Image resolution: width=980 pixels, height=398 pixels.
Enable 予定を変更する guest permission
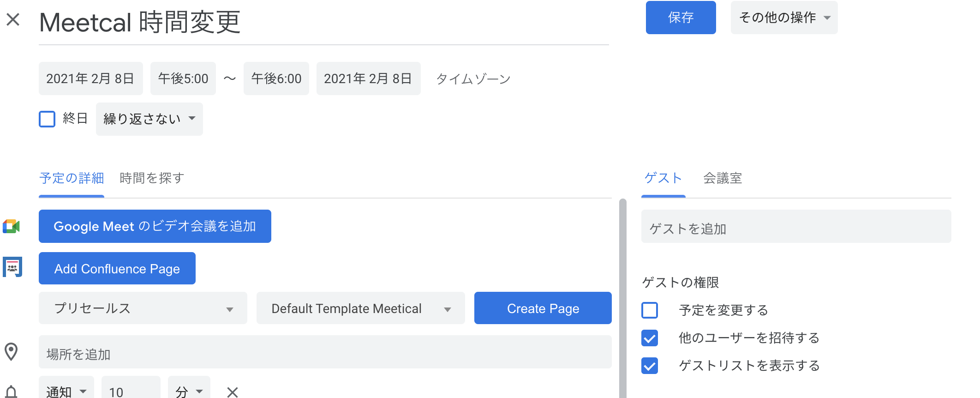650,310
